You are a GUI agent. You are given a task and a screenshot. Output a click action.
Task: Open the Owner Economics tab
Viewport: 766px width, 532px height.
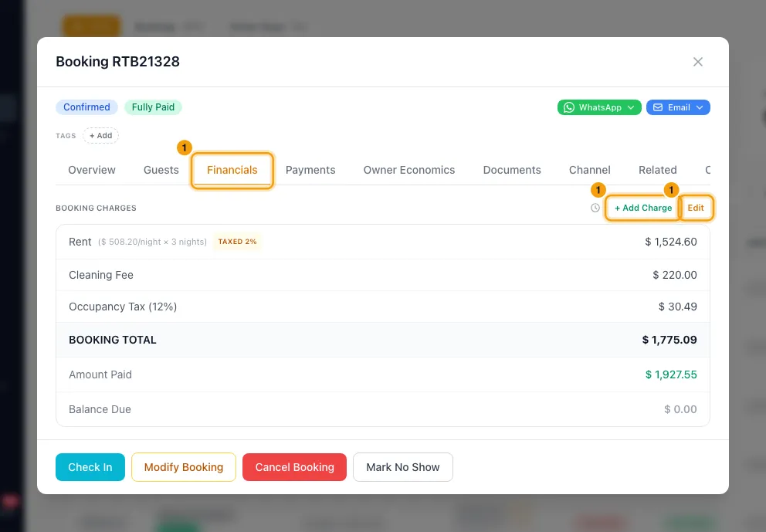point(409,170)
